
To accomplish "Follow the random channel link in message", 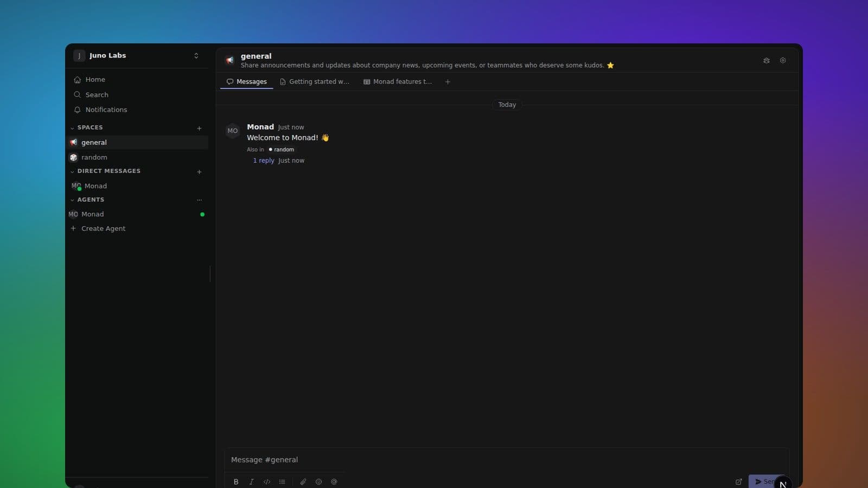I will click(x=282, y=150).
